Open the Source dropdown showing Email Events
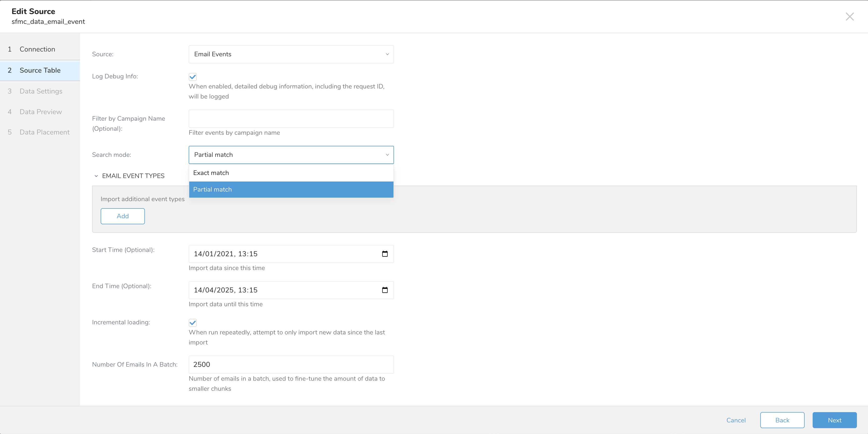 click(x=291, y=54)
